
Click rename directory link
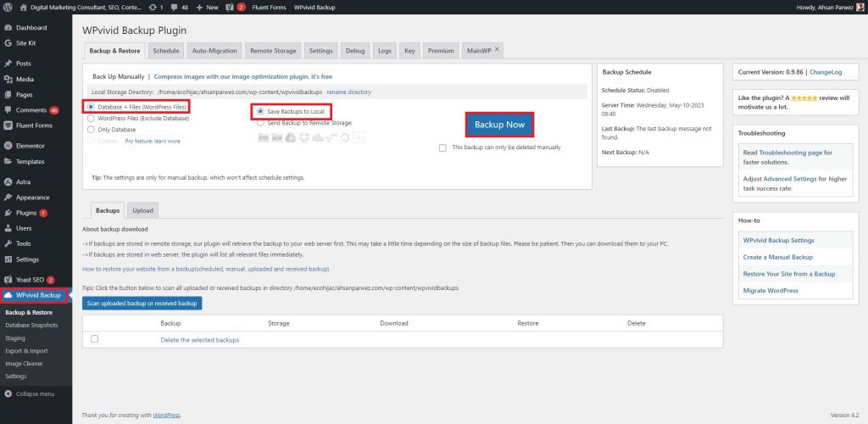click(x=348, y=92)
